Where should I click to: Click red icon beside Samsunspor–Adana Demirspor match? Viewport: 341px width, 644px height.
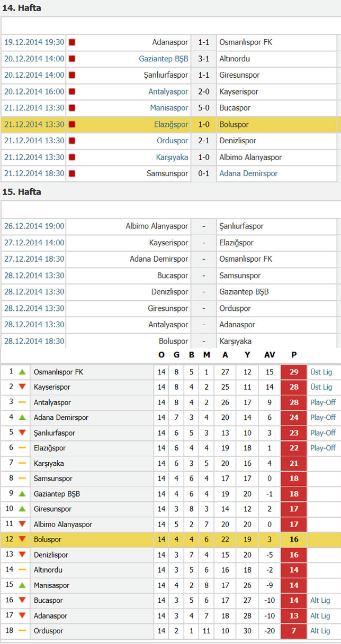(72, 173)
